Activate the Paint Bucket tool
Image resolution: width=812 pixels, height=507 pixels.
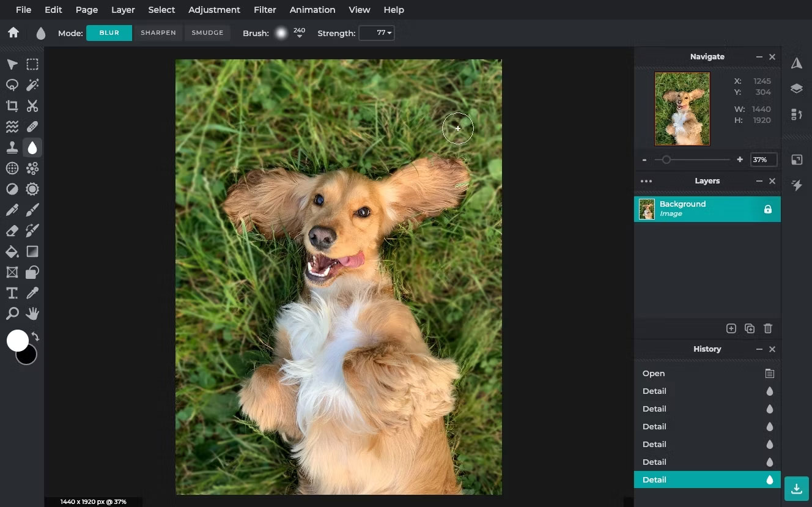(12, 251)
